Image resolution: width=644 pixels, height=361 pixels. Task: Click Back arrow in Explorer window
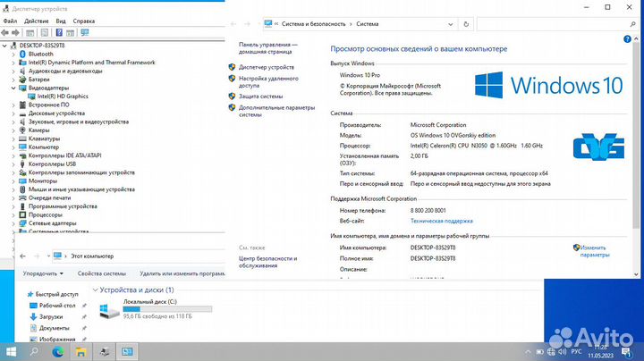(22, 256)
